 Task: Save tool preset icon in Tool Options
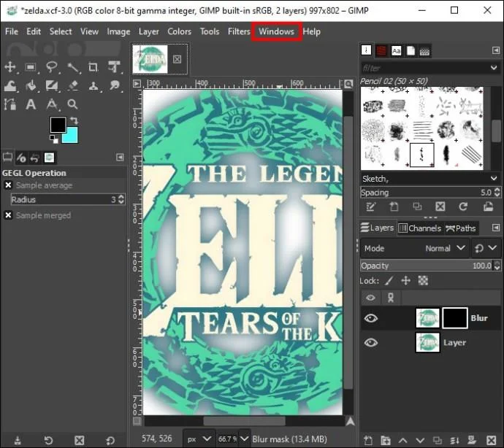(x=18, y=440)
